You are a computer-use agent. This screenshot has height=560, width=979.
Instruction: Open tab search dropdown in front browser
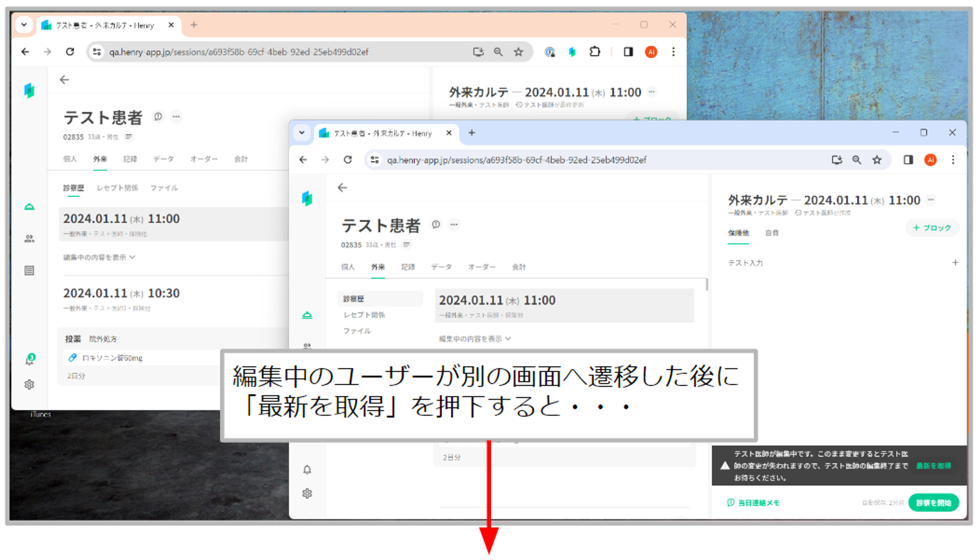[302, 133]
